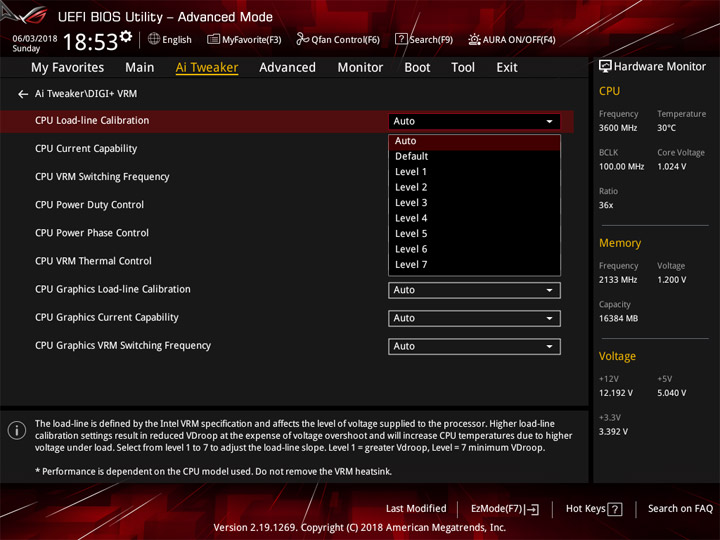This screenshot has width=720, height=540.
Task: Choose Level 1 from the list
Action: coord(474,172)
